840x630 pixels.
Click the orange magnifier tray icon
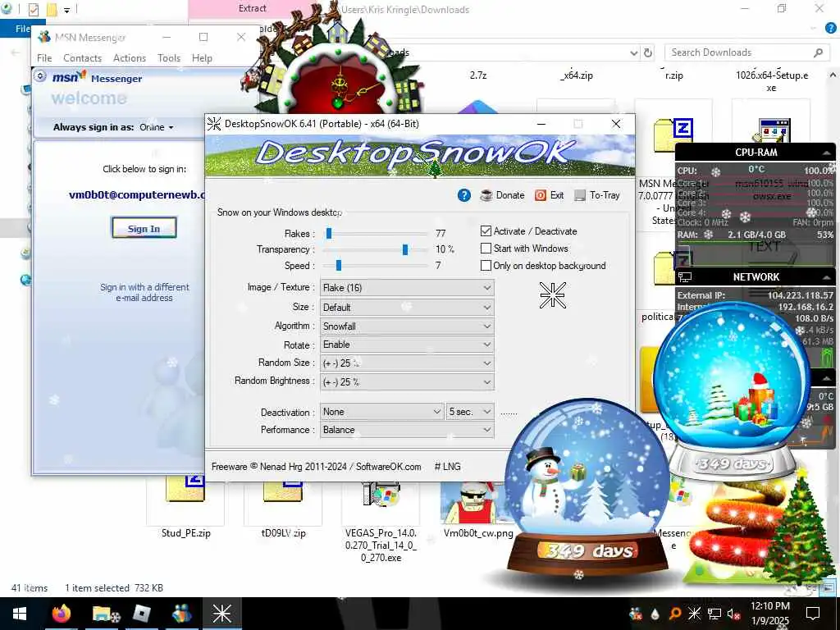(x=674, y=614)
